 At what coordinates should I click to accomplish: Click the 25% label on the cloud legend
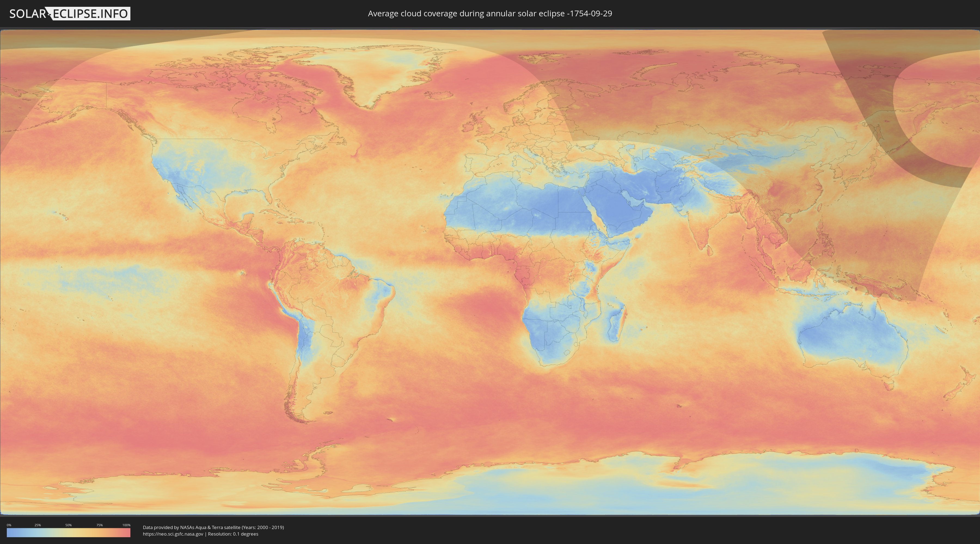[x=38, y=525]
